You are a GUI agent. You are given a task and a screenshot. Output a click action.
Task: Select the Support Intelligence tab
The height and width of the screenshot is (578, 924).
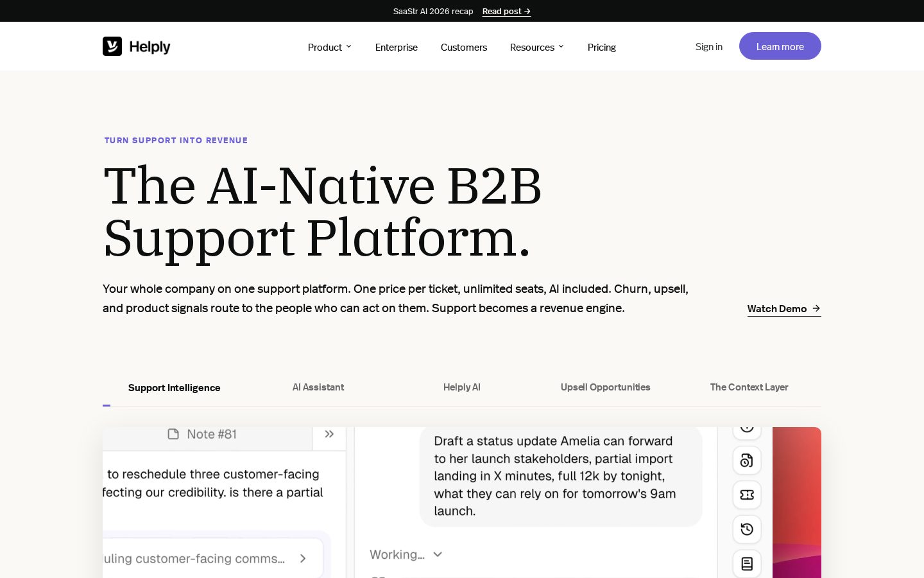(x=175, y=388)
